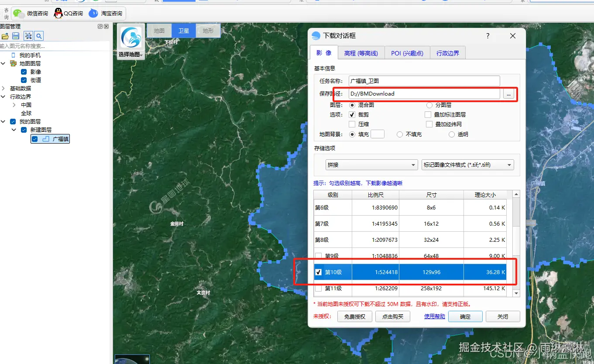Click the 保存路径 input field
Image resolution: width=594 pixels, height=364 pixels.
424,93
